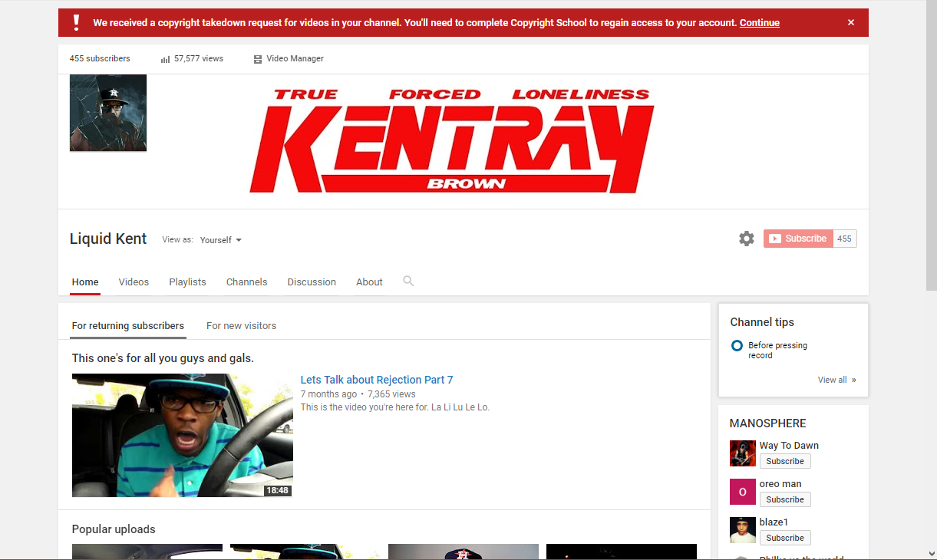Click the Continue link in copyright warning

[760, 23]
